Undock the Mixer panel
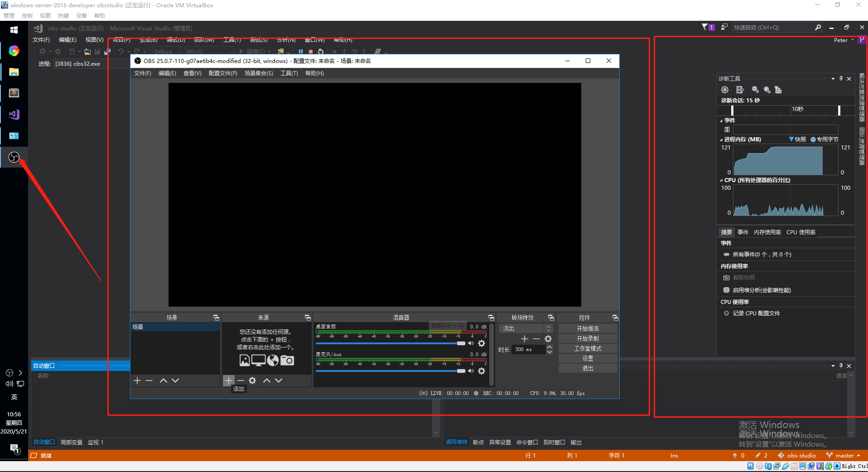Image resolution: width=868 pixels, height=472 pixels. pos(491,318)
